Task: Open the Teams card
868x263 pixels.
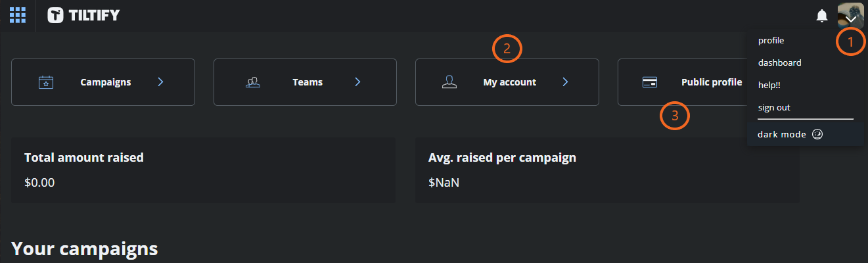Action: tap(305, 82)
